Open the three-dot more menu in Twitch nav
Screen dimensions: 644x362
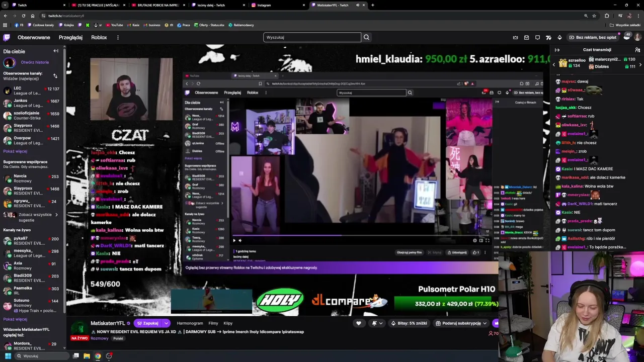(x=118, y=37)
